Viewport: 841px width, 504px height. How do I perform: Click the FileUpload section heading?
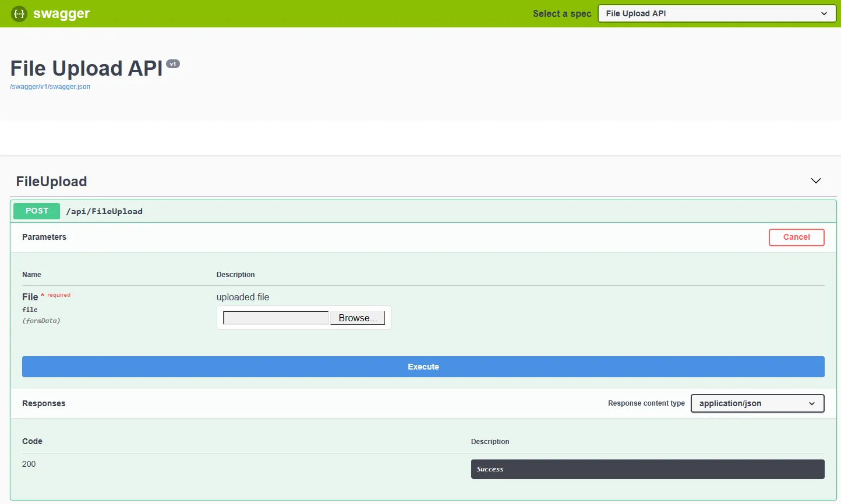[x=51, y=182]
